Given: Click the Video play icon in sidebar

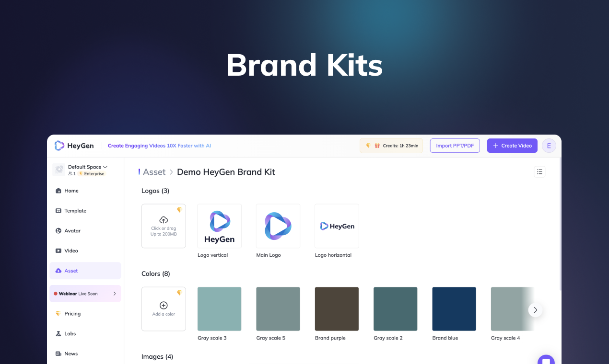Looking at the screenshot, I should point(59,251).
